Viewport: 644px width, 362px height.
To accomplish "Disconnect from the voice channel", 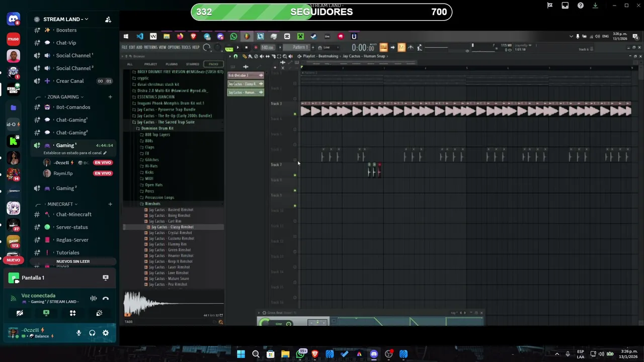I will pyautogui.click(x=106, y=299).
